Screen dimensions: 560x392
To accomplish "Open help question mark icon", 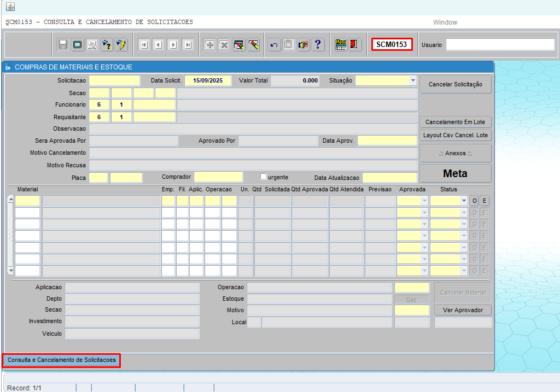I will coord(318,45).
